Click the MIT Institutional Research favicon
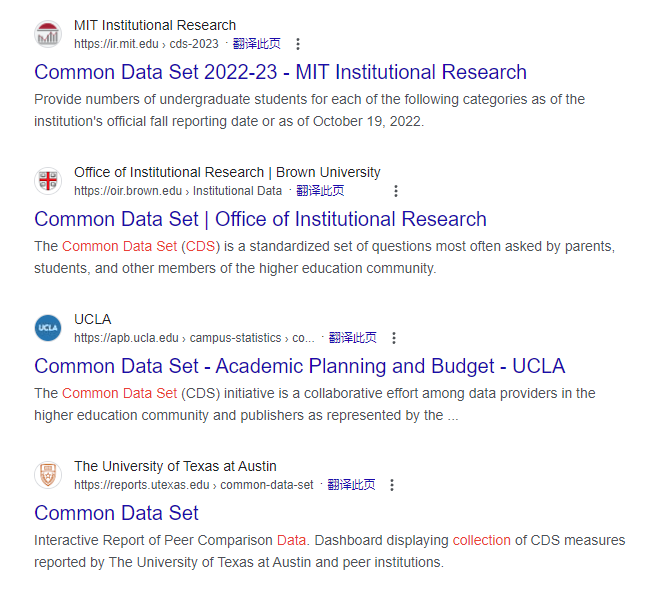The height and width of the screenshot is (596, 662). (x=48, y=34)
